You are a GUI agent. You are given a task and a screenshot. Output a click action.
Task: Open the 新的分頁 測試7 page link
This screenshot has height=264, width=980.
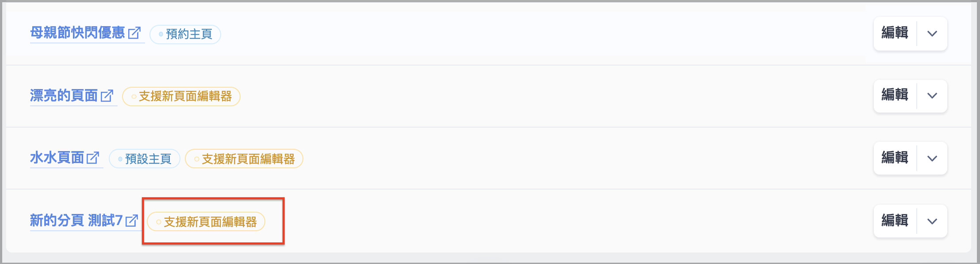tap(76, 221)
